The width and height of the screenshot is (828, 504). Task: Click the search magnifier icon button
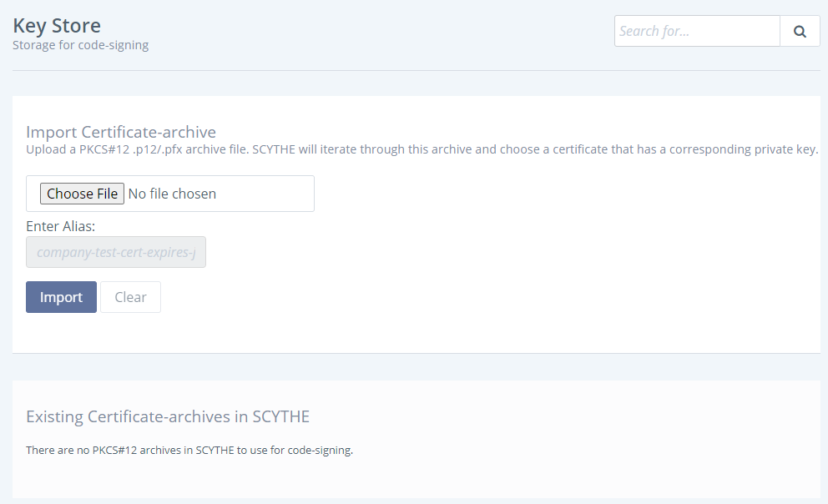coord(800,31)
